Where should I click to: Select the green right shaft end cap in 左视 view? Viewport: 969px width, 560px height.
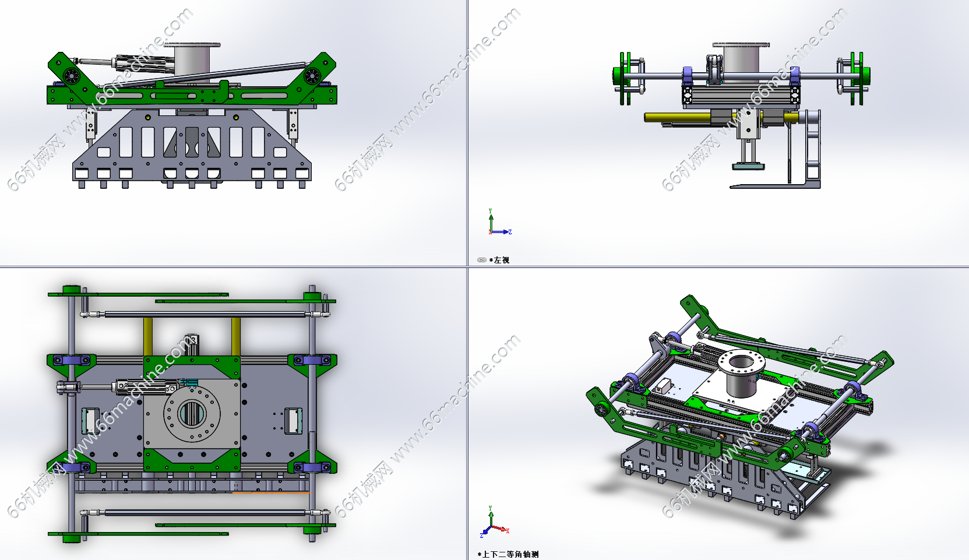865,75
